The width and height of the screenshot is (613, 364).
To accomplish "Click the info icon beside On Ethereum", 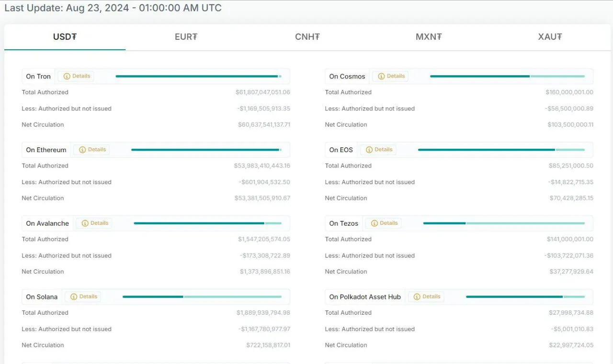I will [82, 150].
